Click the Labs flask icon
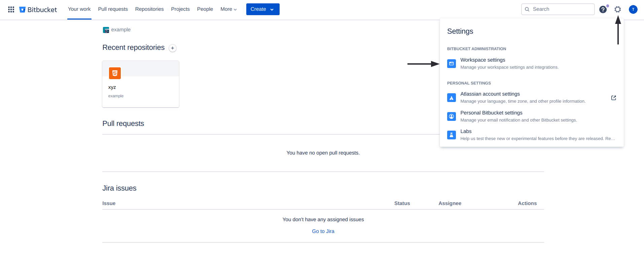This screenshot has height=270, width=644. [x=452, y=135]
